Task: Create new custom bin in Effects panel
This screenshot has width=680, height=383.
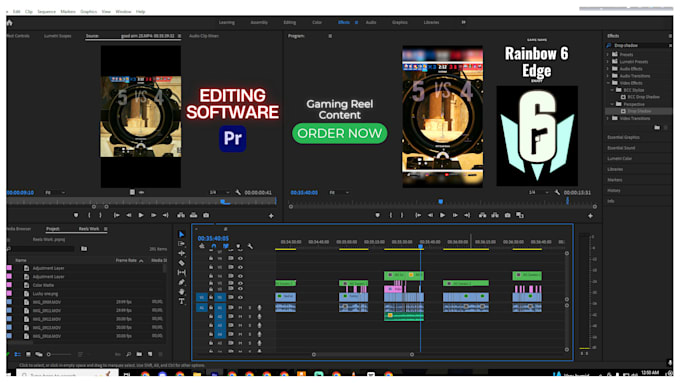Action: (657, 128)
